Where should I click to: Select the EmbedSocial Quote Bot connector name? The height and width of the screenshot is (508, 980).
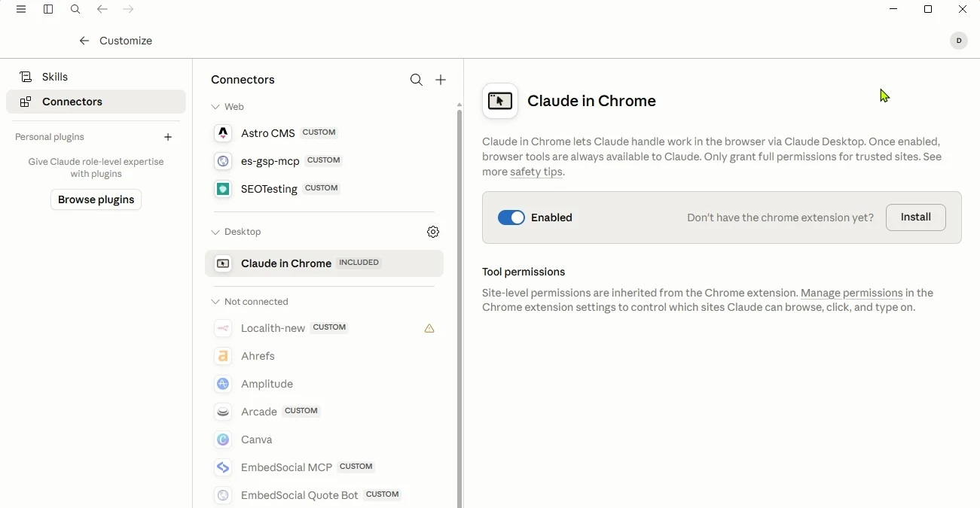coord(299,496)
